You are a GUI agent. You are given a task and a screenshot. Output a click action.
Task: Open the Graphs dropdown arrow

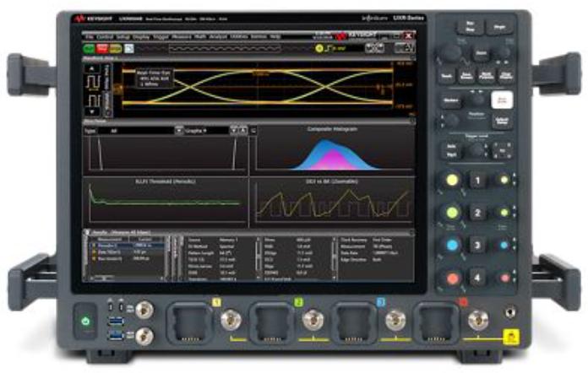[234, 131]
